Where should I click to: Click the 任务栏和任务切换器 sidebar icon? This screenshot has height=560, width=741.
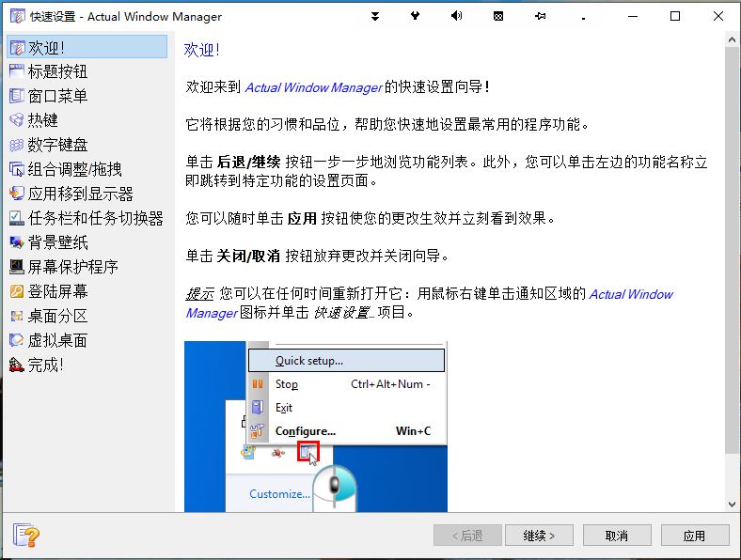pyautogui.click(x=17, y=218)
